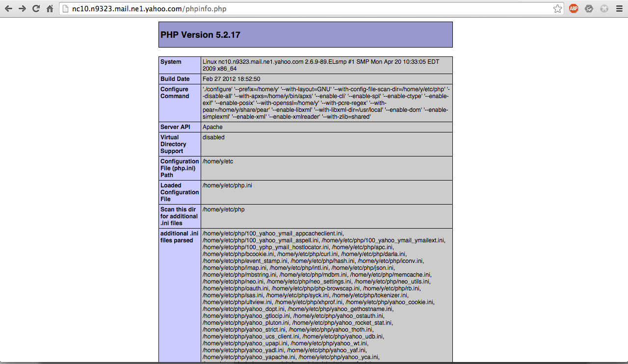Click the './configure' command text

click(x=326, y=103)
